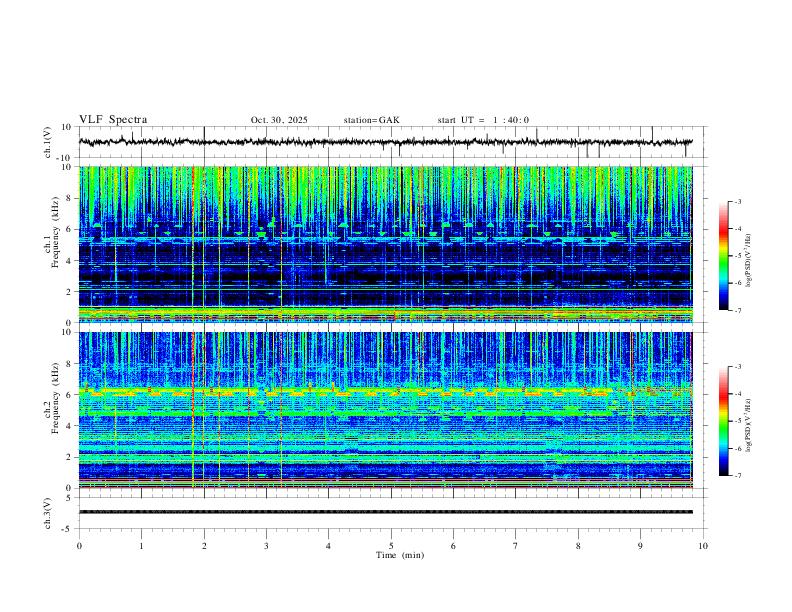Click the red vertical burst in the ch.1 spectrogram
792x612 pixels.
193,244
